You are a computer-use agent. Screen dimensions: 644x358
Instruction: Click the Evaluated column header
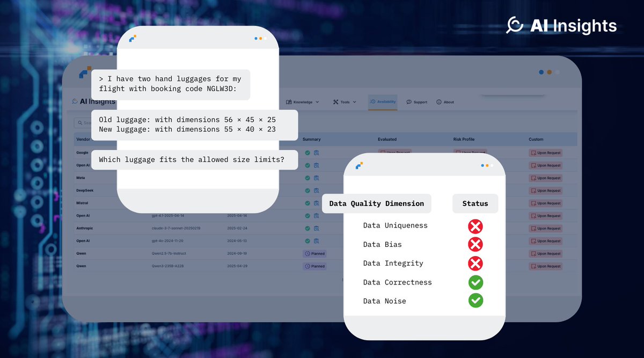coord(387,140)
